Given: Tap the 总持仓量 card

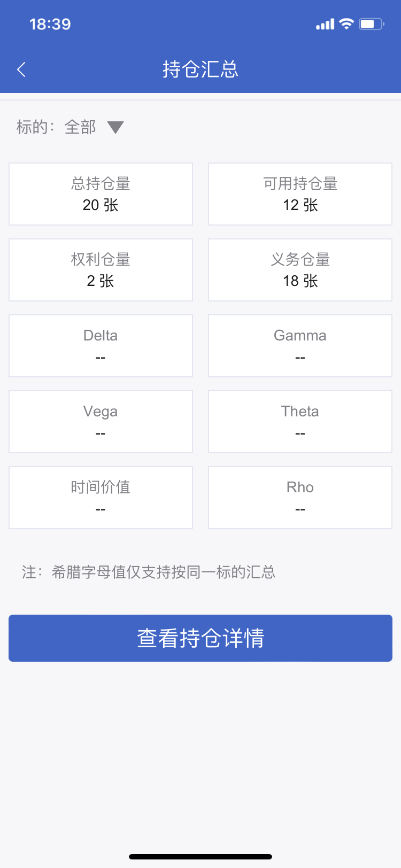Looking at the screenshot, I should pyautogui.click(x=101, y=194).
